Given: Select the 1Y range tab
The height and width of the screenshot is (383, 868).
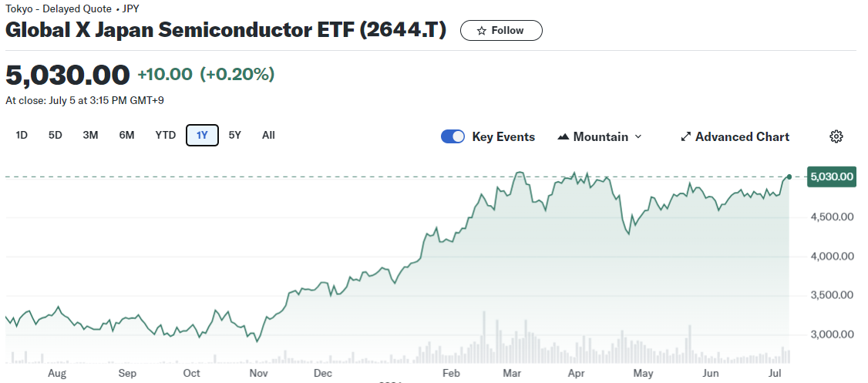Looking at the screenshot, I should (x=202, y=136).
